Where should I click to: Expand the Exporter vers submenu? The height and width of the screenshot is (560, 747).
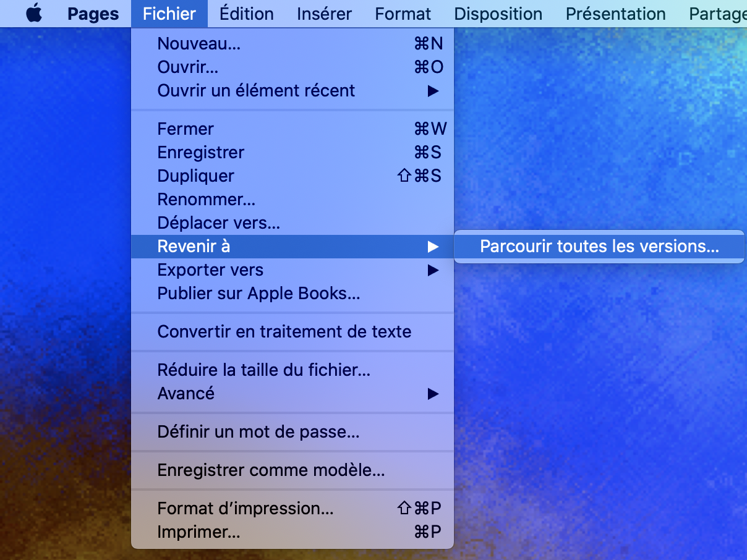pyautogui.click(x=292, y=269)
